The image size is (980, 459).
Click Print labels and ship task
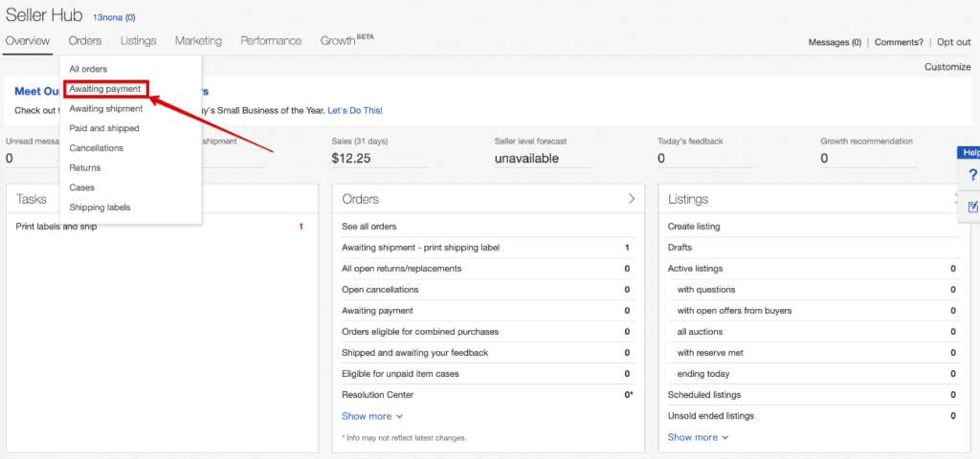pos(56,227)
